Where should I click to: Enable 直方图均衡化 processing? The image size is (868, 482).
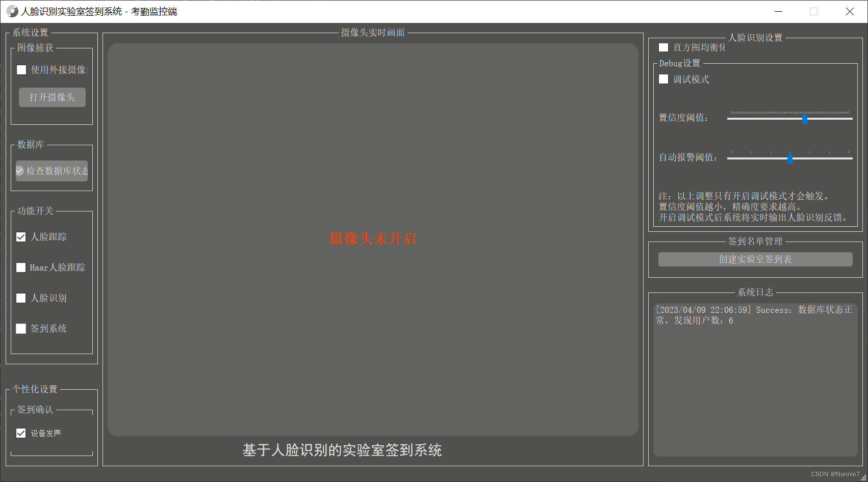pos(663,47)
